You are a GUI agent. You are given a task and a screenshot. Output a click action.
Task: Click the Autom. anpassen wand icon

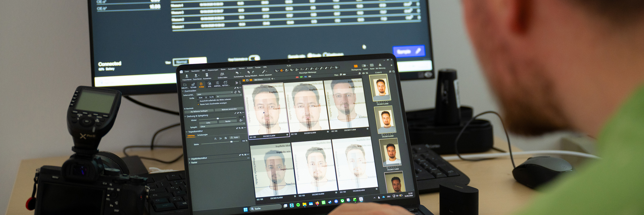(x=264, y=71)
